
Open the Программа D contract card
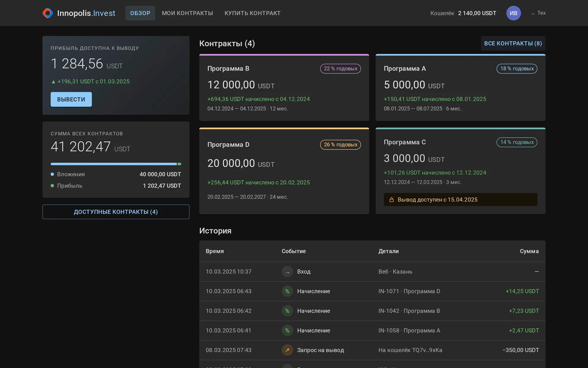click(284, 171)
